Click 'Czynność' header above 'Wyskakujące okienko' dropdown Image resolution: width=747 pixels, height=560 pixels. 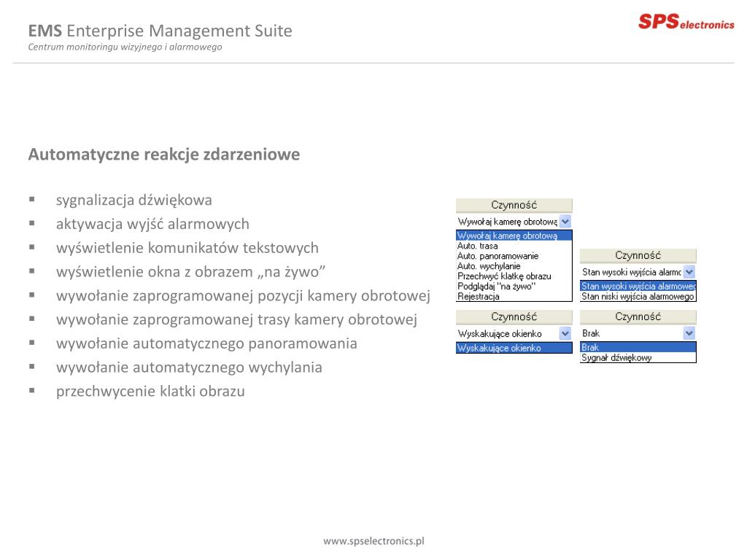[x=514, y=316]
